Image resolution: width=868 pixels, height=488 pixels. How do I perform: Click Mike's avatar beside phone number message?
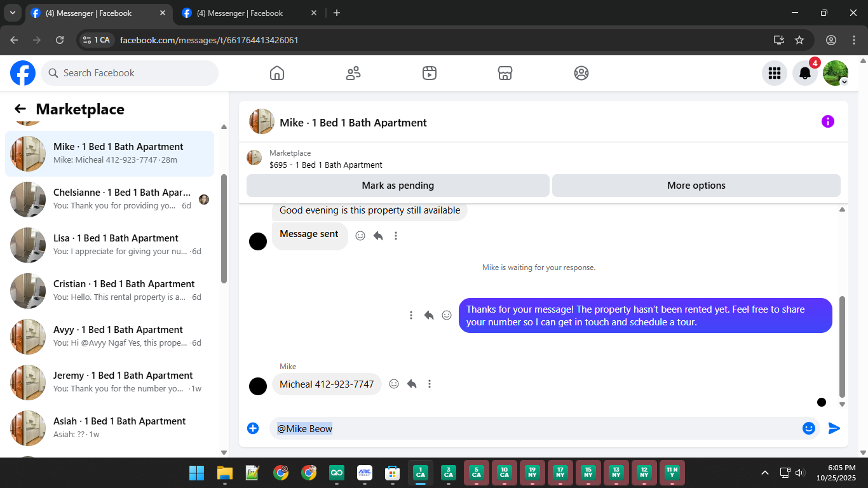tap(258, 386)
